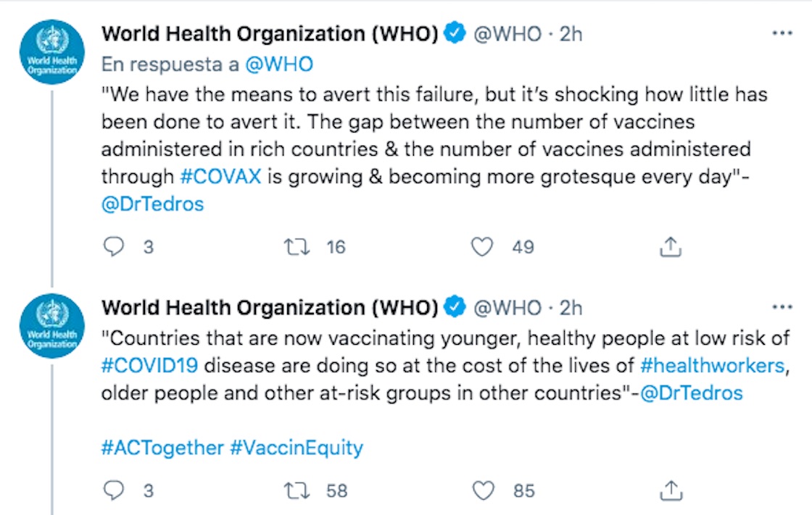812x515 pixels.
Task: Open the first tweet's '2h' timestamp
Action: pyautogui.click(x=571, y=34)
